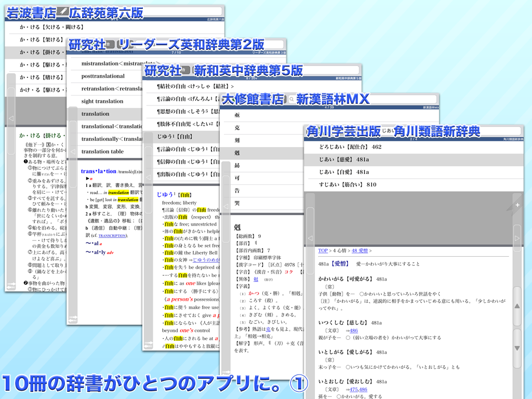Select the じあい【慈愛】481a row
Viewport: 532px width, 399px height.
(413, 159)
